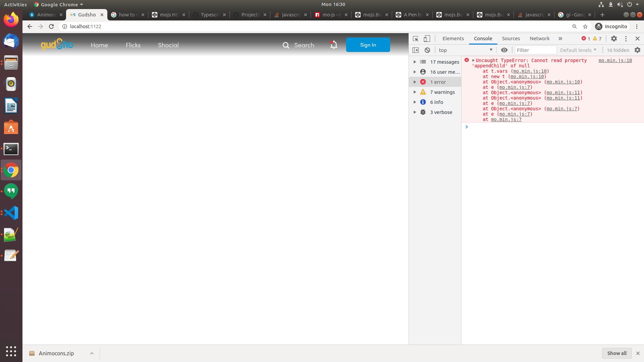Switch to the Sources tab
The image size is (644, 362).
click(511, 39)
